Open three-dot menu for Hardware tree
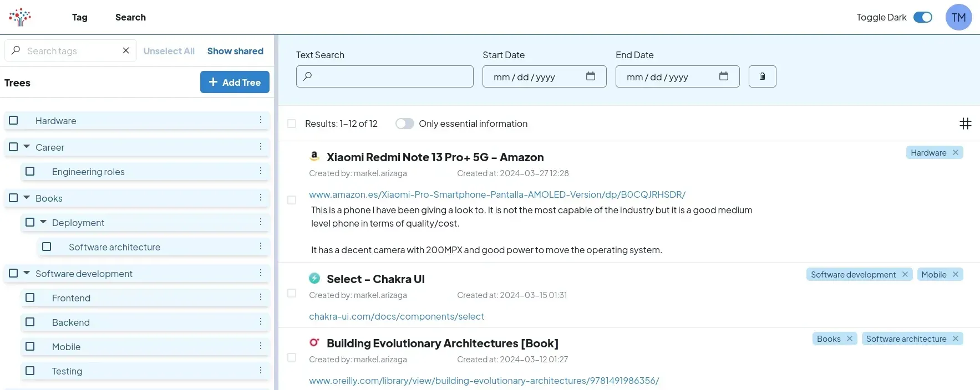 tap(260, 120)
